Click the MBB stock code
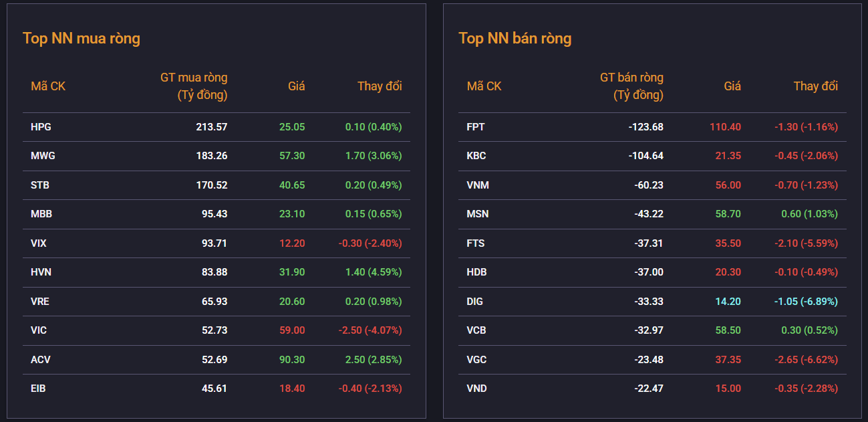Image resolution: width=868 pixels, height=422 pixels. 41,214
